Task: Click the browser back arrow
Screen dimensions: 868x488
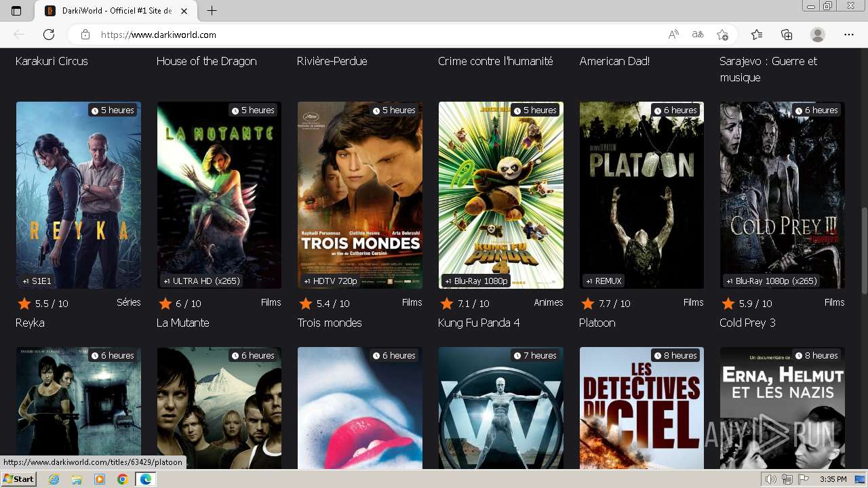Action: click(19, 35)
